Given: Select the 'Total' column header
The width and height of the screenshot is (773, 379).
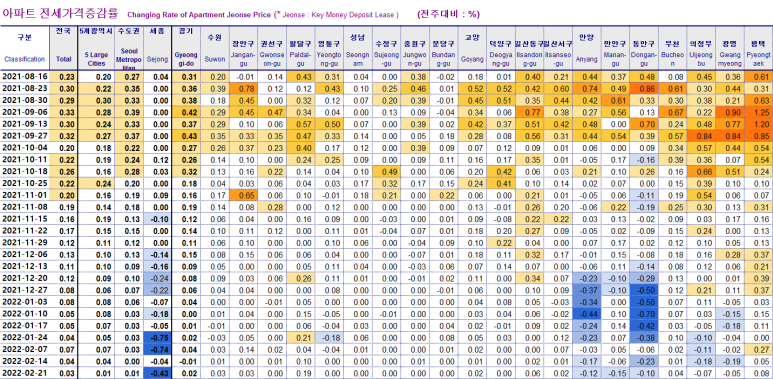Looking at the screenshot, I should click(64, 48).
